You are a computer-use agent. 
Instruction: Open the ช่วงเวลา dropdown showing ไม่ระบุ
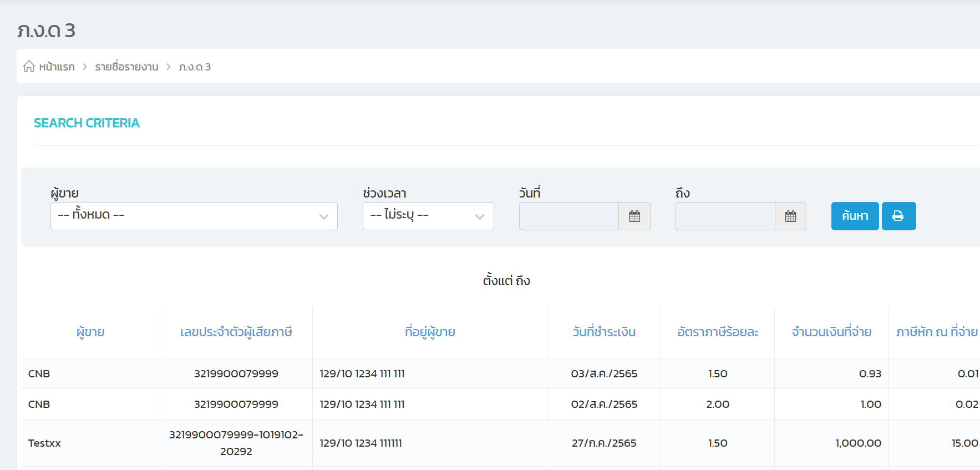pyautogui.click(x=428, y=216)
